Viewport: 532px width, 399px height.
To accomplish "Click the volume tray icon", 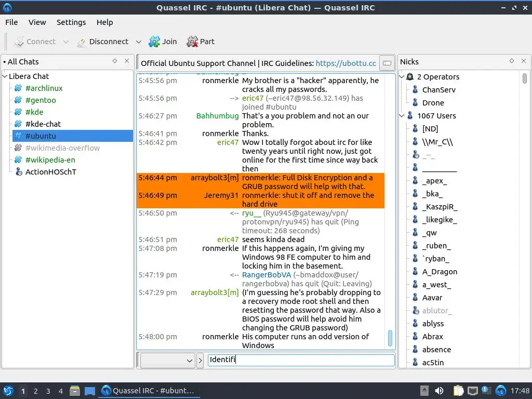I will [439, 391].
